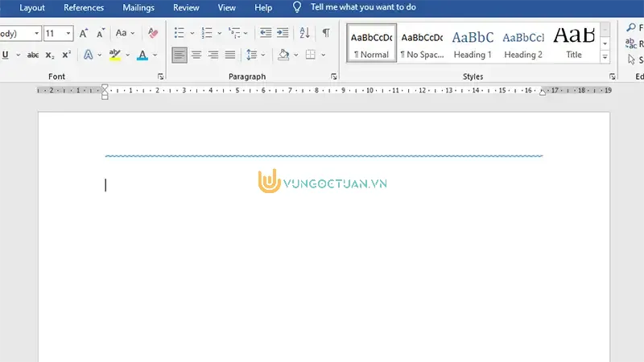Click the Line and Paragraph Spacing icon

pyautogui.click(x=251, y=55)
